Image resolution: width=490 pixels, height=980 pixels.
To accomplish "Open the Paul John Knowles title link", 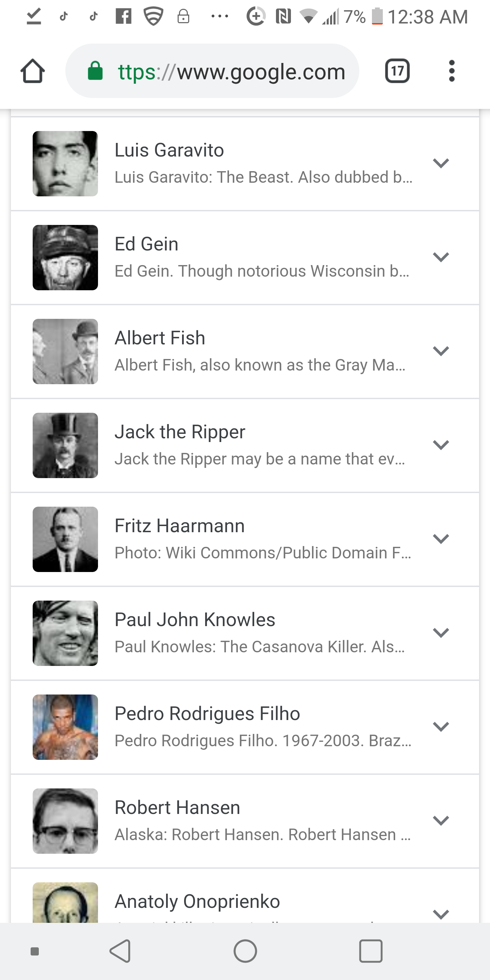I will (195, 620).
